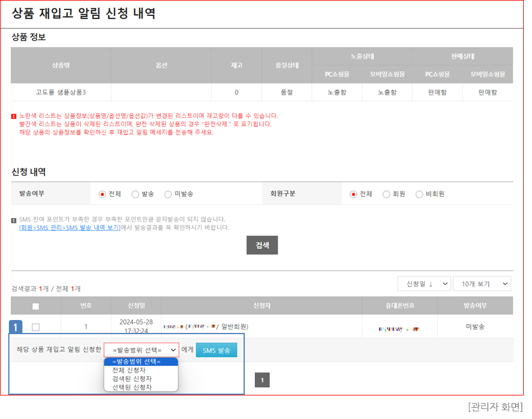
Task: Pick the highlighted =발송범위 선택= list option
Action: [141, 362]
